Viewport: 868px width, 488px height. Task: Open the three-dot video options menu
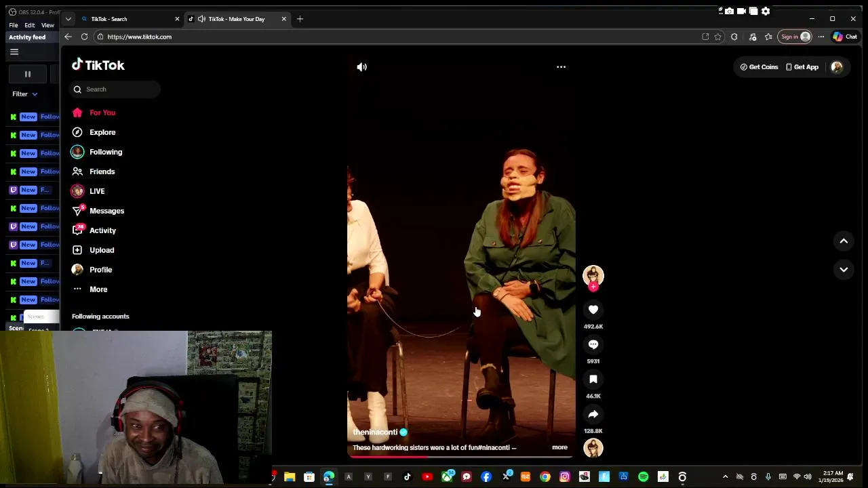561,67
